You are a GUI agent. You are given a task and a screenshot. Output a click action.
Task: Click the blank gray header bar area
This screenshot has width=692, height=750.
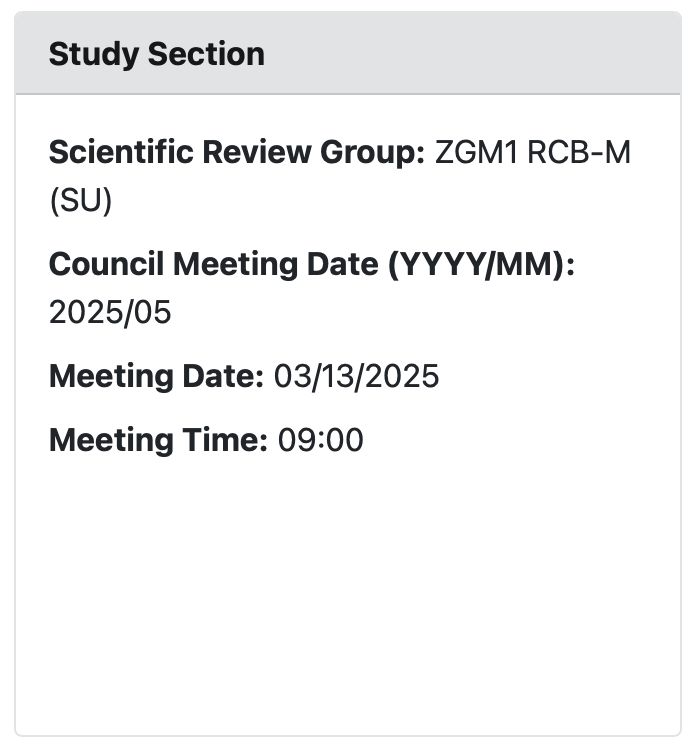pyautogui.click(x=470, y=54)
